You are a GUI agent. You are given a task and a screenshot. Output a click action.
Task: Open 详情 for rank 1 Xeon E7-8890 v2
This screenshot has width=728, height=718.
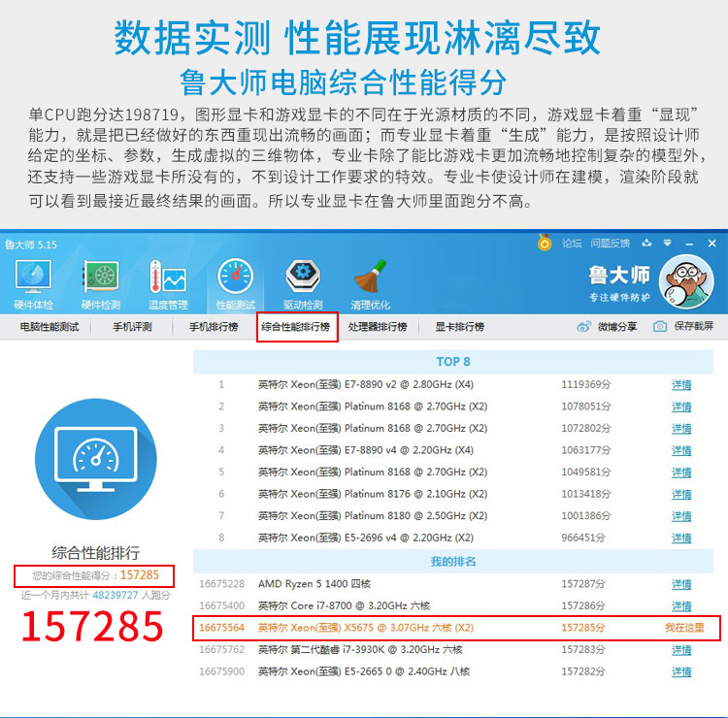point(681,385)
